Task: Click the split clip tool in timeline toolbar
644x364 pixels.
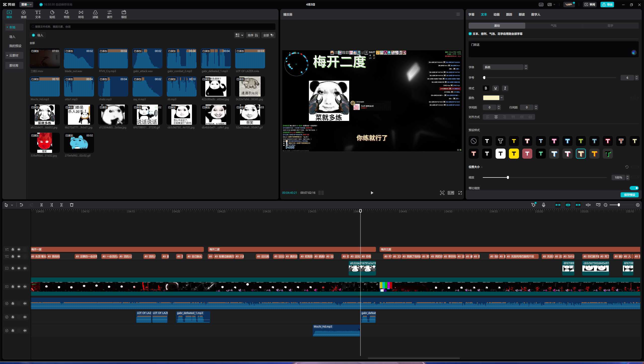Action: coord(42,205)
